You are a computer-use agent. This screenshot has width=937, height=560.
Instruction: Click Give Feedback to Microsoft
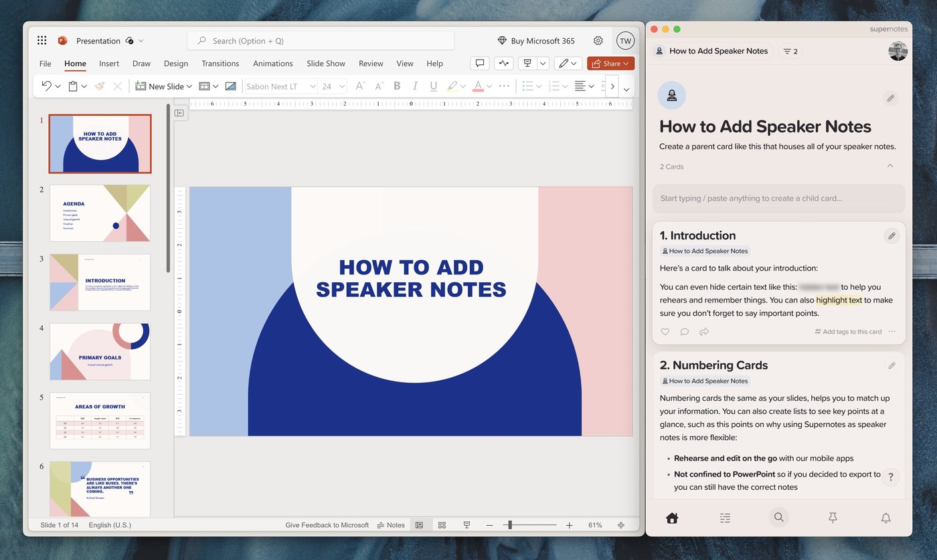pos(327,525)
